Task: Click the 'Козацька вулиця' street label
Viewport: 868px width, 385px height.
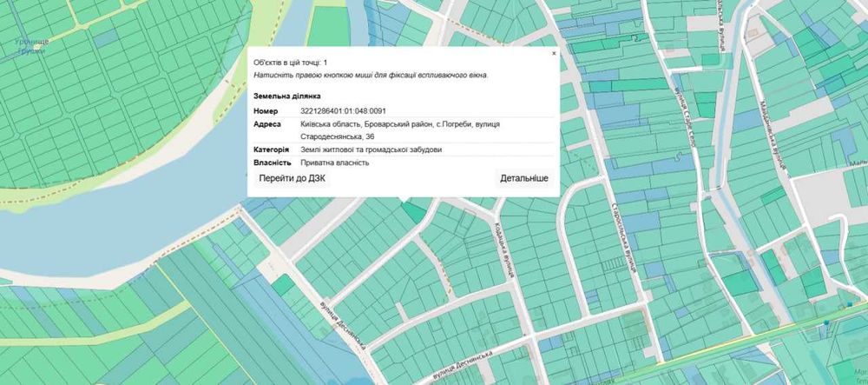Action: pos(504,249)
